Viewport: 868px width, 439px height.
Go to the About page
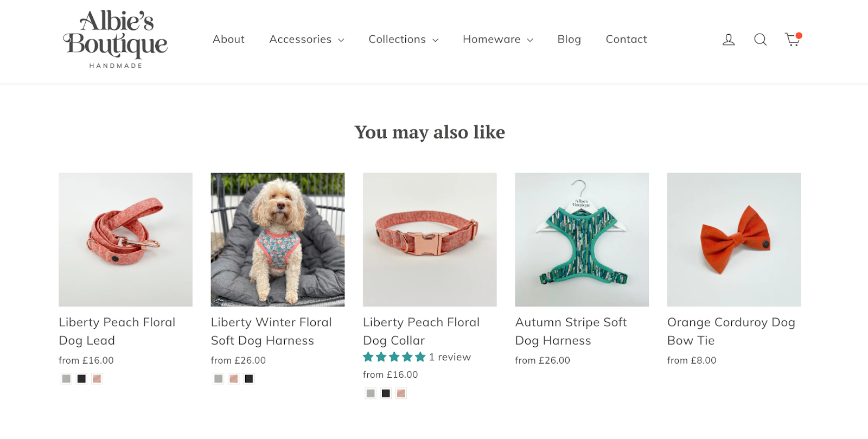[228, 40]
